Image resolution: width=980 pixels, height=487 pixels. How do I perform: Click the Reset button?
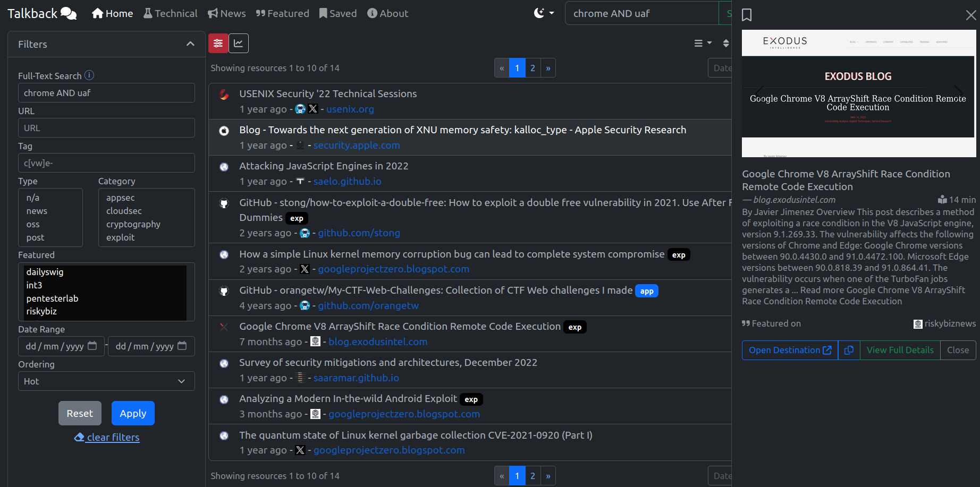click(x=80, y=413)
